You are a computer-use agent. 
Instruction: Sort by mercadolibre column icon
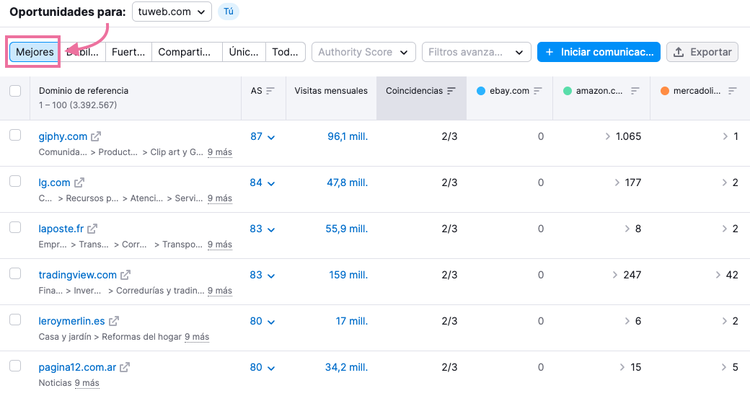tap(732, 91)
